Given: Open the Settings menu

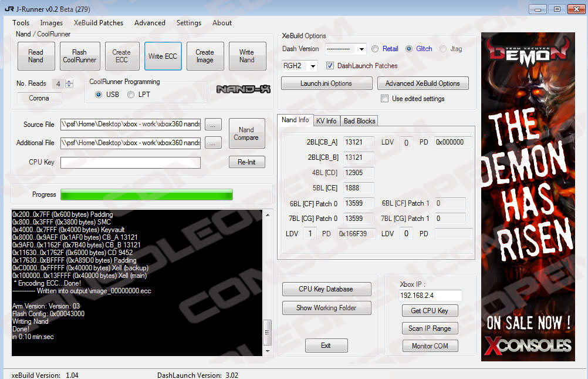Looking at the screenshot, I should coord(189,23).
